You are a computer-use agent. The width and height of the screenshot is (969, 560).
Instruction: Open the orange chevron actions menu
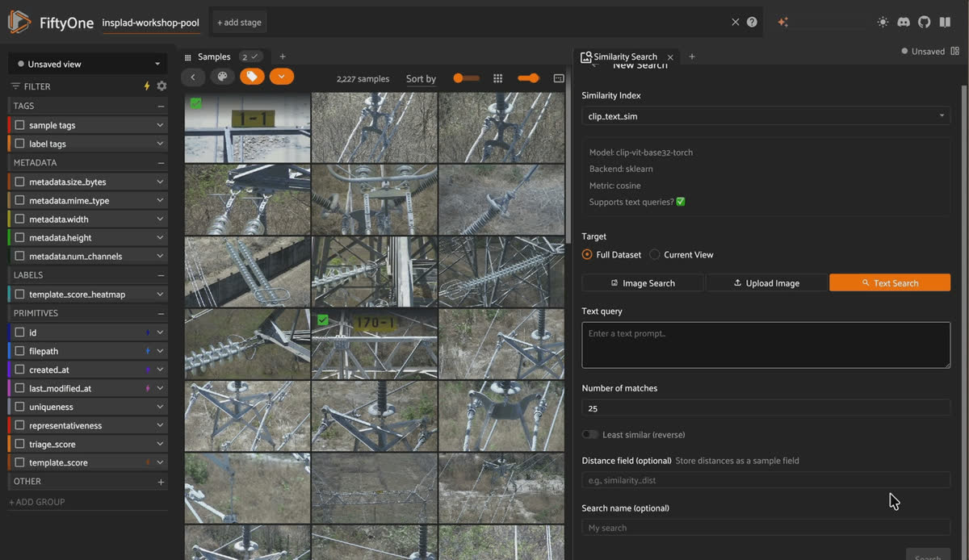282,77
